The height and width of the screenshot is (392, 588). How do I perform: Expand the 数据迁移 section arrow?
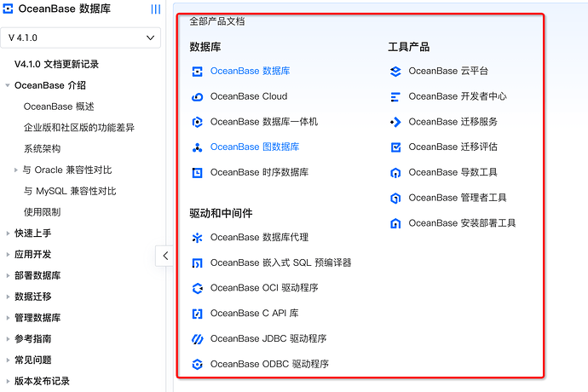click(8, 297)
